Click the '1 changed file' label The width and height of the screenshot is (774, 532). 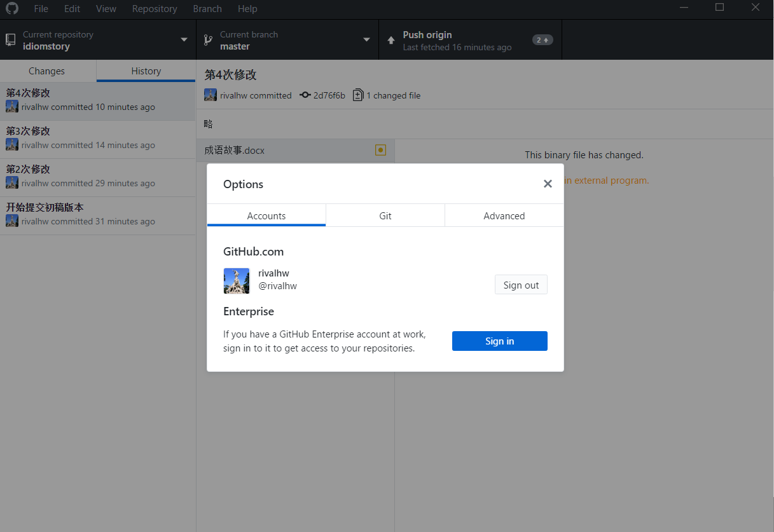394,95
